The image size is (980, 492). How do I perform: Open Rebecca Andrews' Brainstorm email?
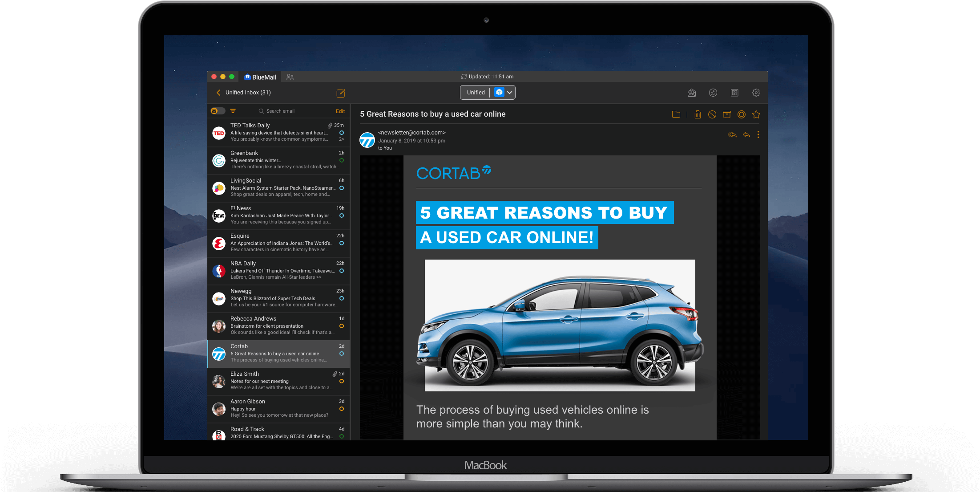(x=278, y=326)
